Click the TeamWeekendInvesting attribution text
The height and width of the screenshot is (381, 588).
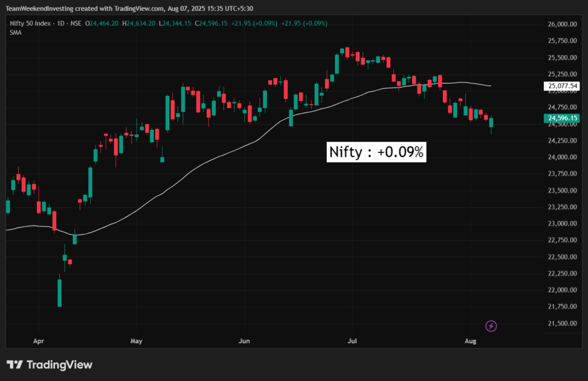[x=129, y=8]
